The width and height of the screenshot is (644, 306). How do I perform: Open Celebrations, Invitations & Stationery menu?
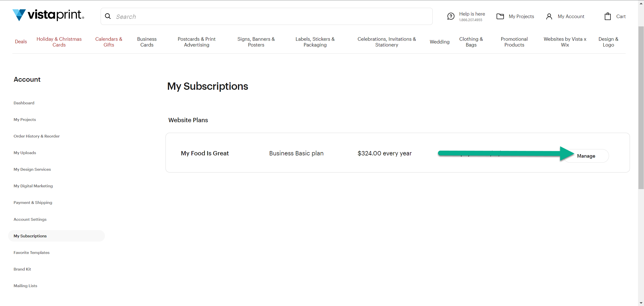coord(387,42)
